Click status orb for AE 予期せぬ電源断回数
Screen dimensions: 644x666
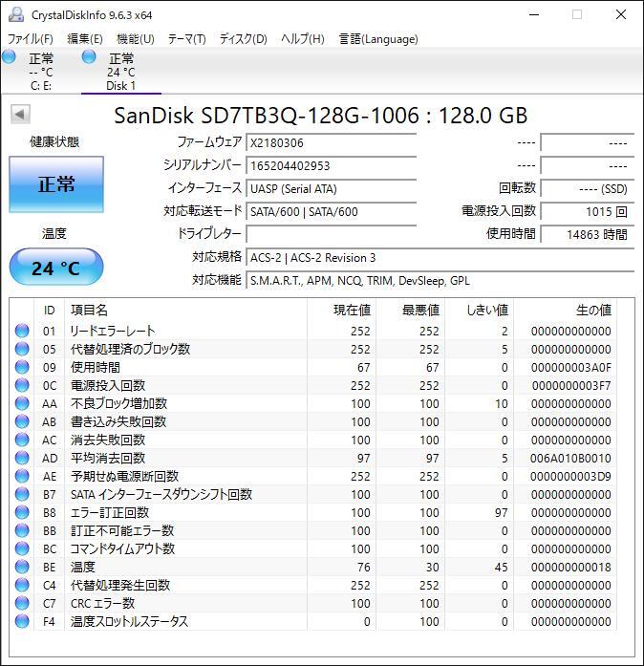tap(22, 476)
